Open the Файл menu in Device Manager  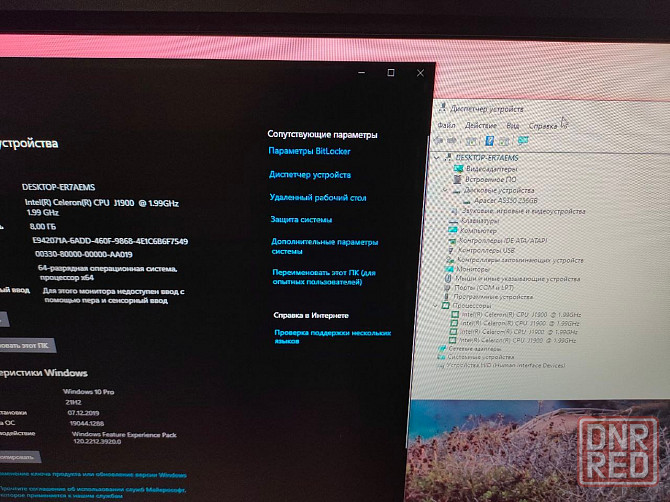(446, 125)
